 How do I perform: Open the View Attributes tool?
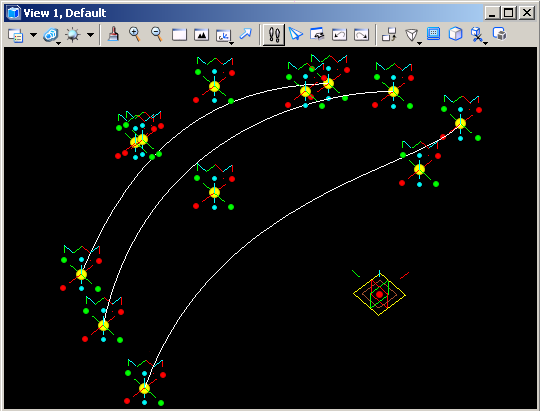[x=15, y=35]
